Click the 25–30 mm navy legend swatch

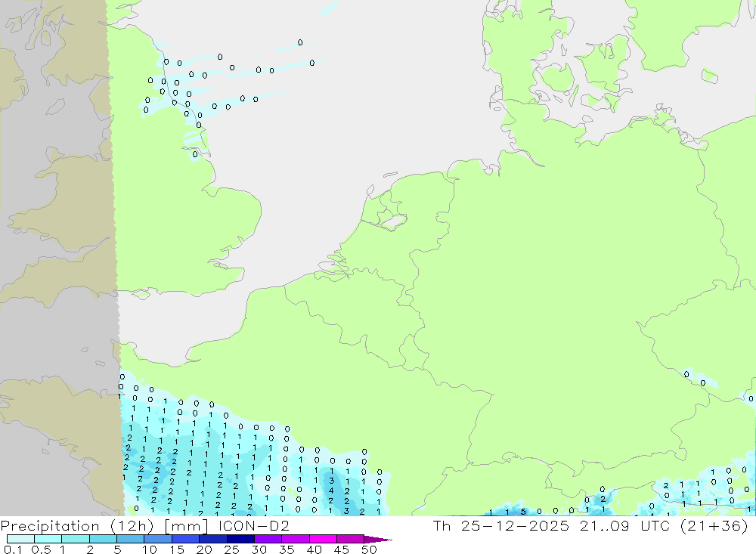coord(240,539)
